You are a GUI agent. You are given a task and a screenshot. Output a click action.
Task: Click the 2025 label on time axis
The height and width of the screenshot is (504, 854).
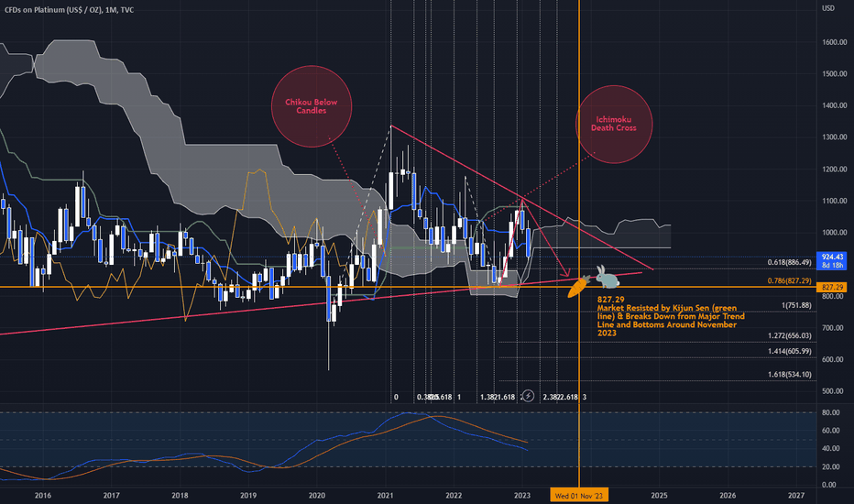(659, 495)
